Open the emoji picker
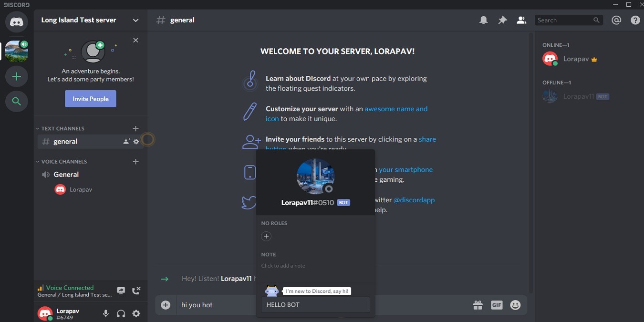The height and width of the screenshot is (322, 644). point(515,304)
